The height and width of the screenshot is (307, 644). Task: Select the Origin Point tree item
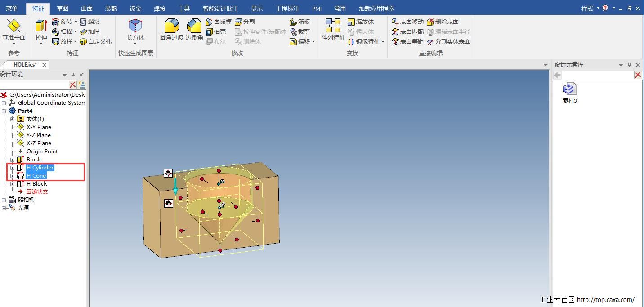42,151
